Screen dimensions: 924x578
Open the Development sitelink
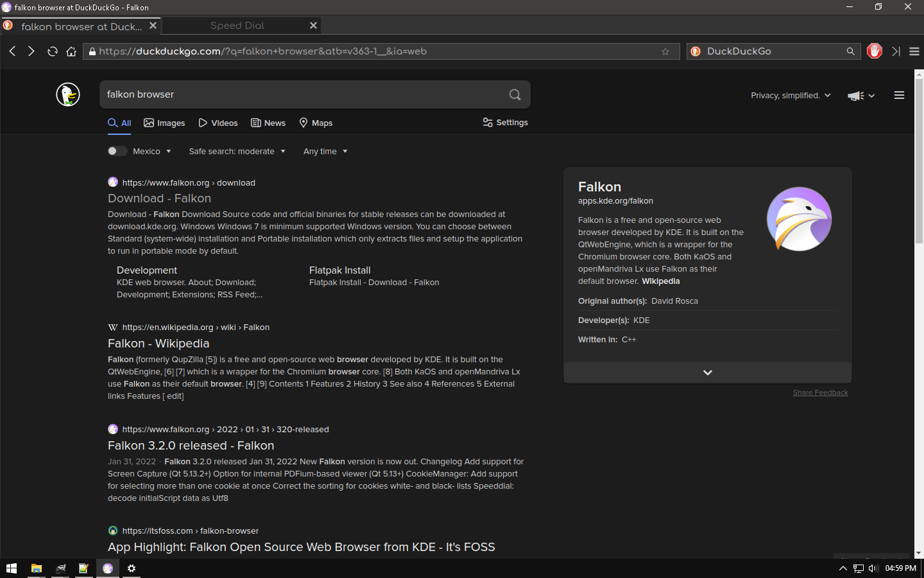(x=147, y=270)
